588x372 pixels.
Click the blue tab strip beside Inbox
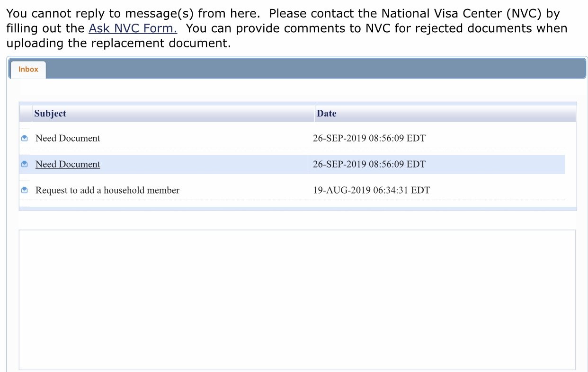click(316, 69)
